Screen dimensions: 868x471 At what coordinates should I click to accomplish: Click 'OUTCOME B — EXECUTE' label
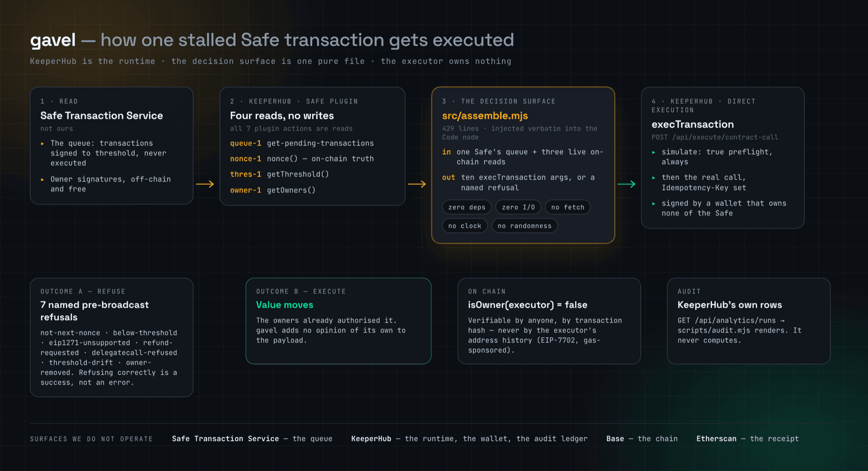click(301, 291)
